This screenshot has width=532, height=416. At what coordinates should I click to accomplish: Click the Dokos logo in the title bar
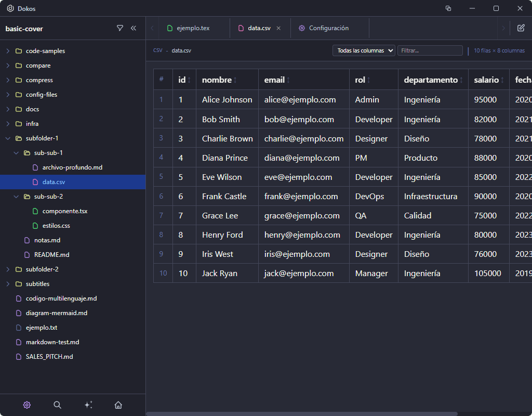pos(10,8)
